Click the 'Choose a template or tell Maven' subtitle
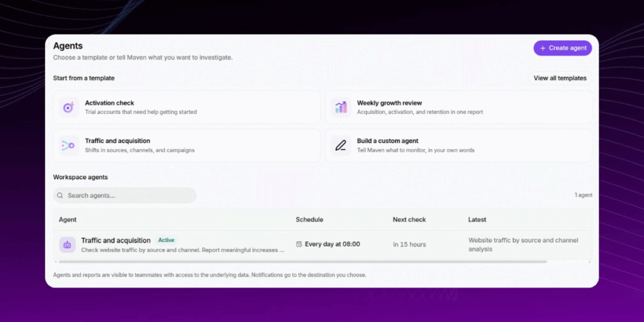This screenshot has width=644, height=322. tap(143, 57)
